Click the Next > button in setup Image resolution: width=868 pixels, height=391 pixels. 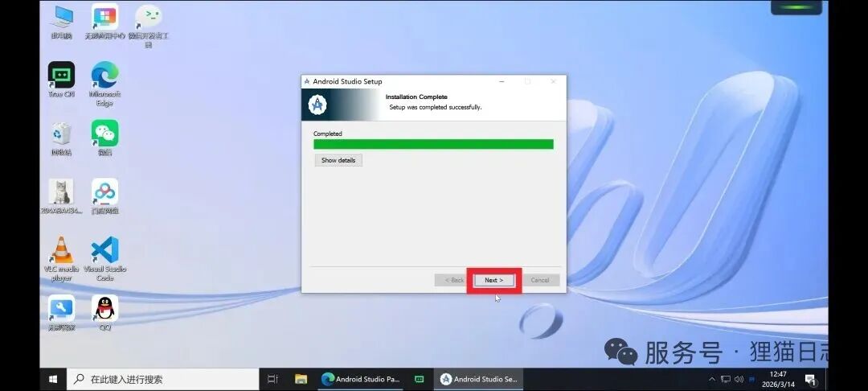point(493,280)
